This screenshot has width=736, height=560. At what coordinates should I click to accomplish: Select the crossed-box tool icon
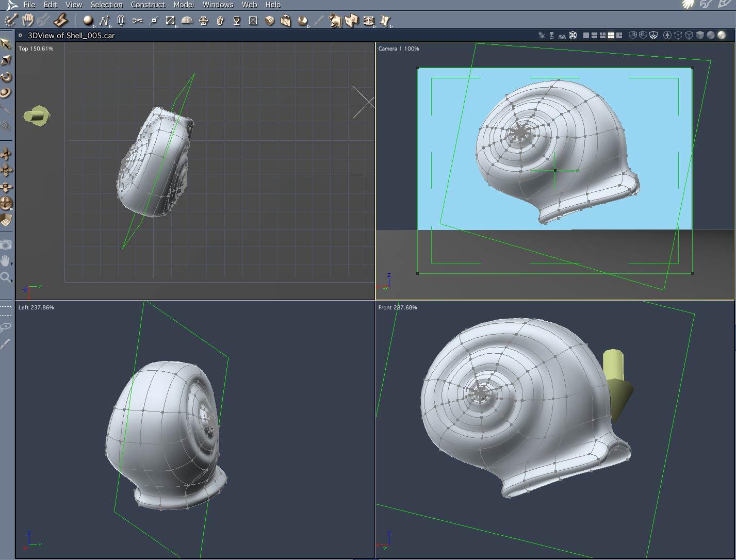click(253, 21)
